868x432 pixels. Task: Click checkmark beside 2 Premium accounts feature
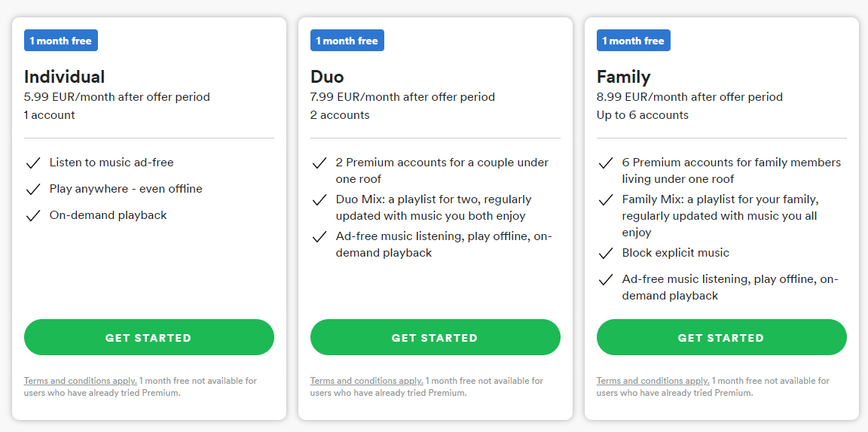(x=319, y=163)
